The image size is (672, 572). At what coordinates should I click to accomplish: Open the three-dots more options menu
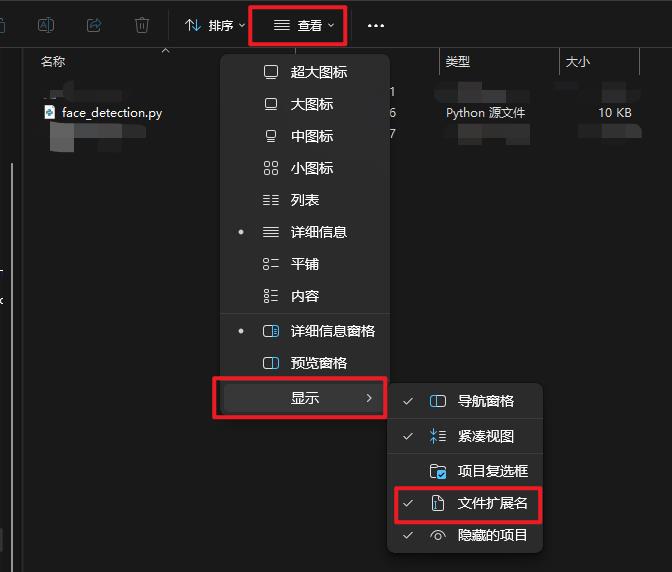(376, 26)
